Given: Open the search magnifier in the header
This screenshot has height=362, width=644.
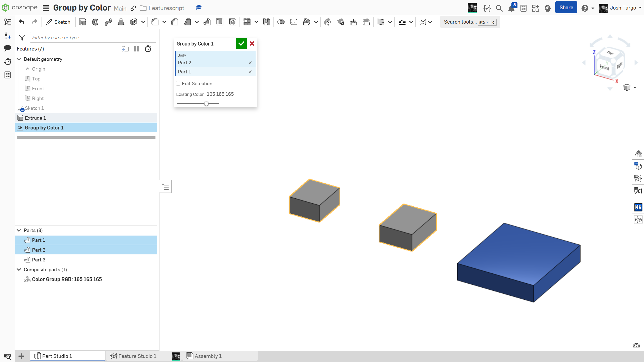Looking at the screenshot, I should (499, 8).
